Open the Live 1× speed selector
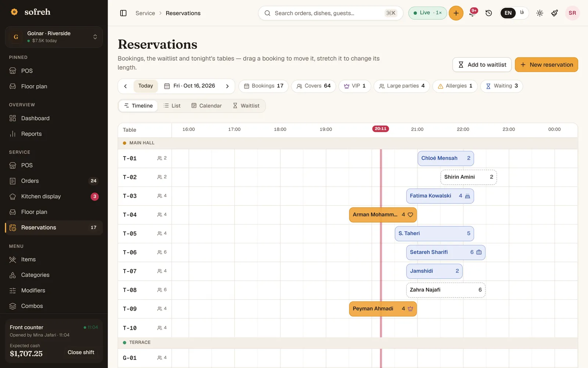The image size is (588, 368). point(427,13)
